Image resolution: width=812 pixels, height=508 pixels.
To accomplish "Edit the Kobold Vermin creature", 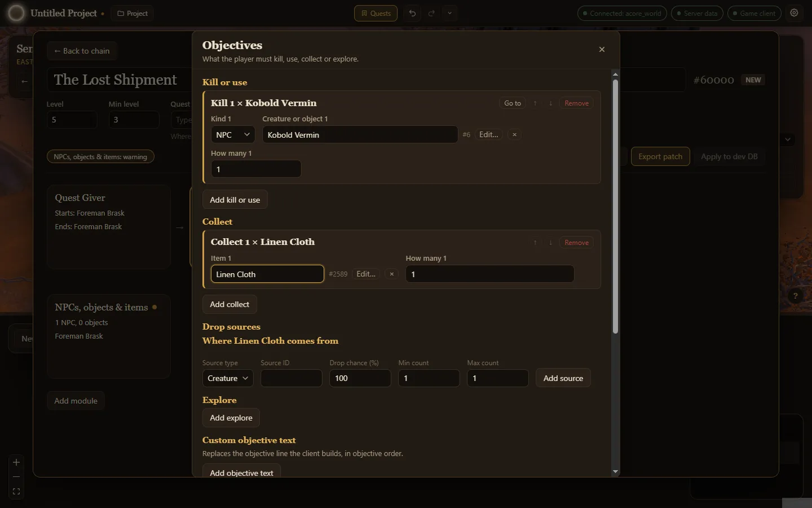I will point(488,135).
